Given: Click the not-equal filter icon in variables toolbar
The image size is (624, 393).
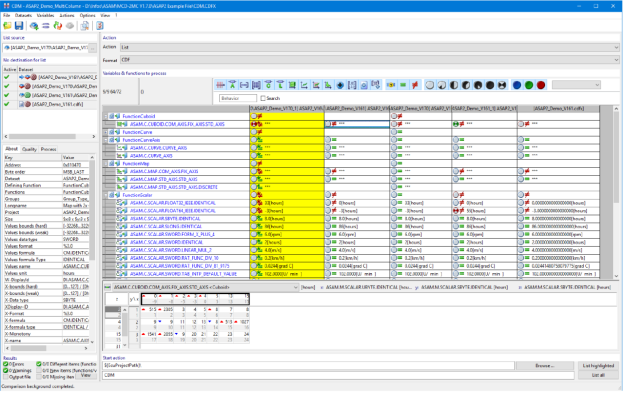Looking at the screenshot, I should point(415,85).
